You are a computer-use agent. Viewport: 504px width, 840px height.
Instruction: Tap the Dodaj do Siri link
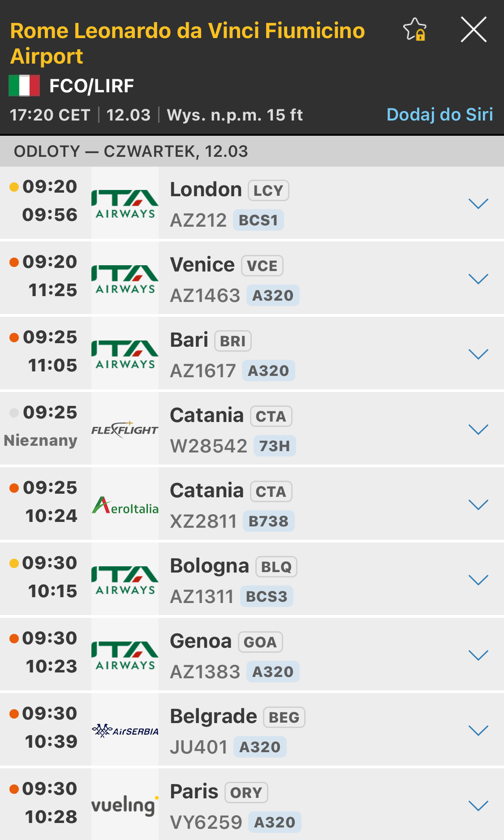coord(439,115)
